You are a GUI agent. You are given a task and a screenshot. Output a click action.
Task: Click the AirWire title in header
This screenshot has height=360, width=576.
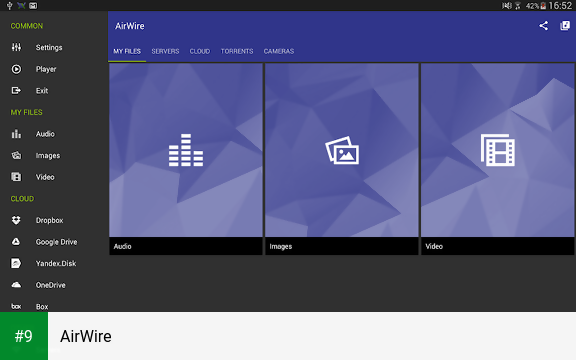(x=130, y=26)
